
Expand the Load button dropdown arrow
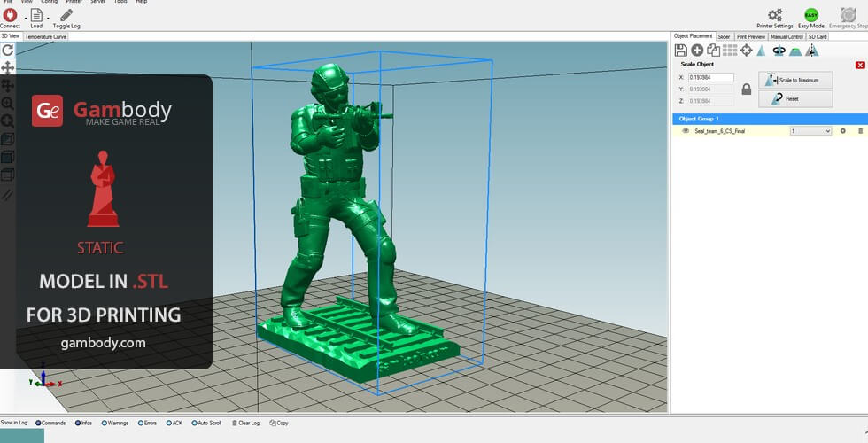[x=48, y=16]
